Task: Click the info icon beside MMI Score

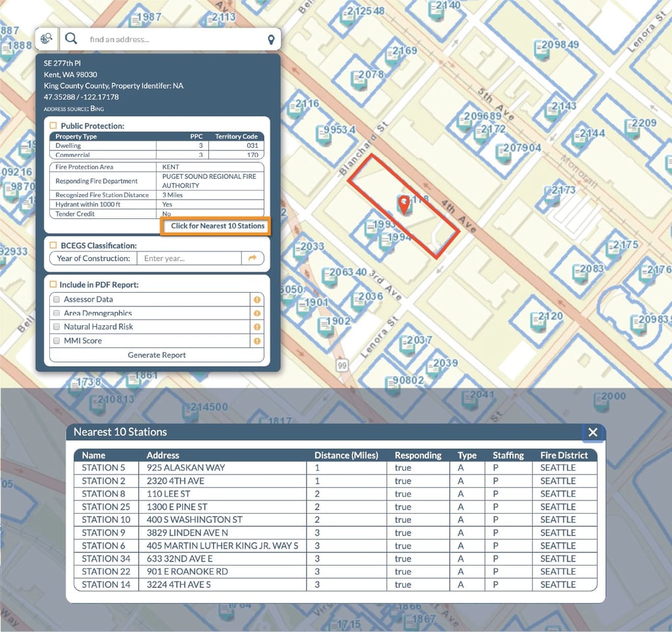Action: click(256, 340)
